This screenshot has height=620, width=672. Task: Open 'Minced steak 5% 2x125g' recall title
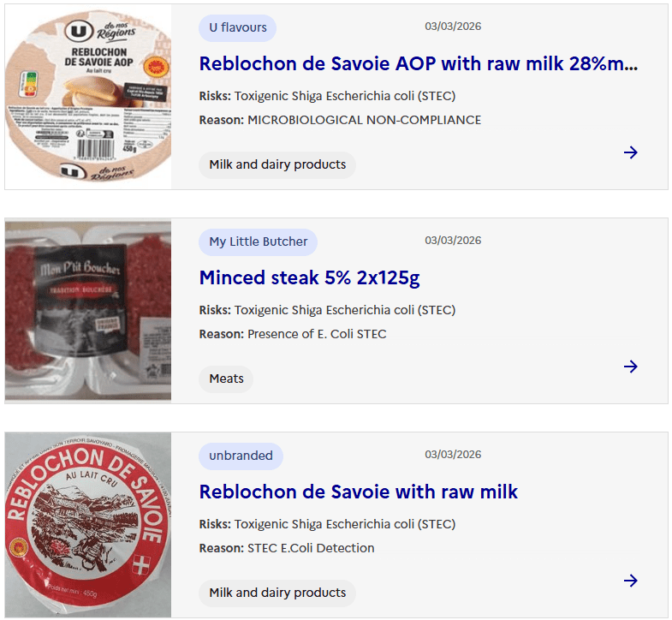[309, 277]
